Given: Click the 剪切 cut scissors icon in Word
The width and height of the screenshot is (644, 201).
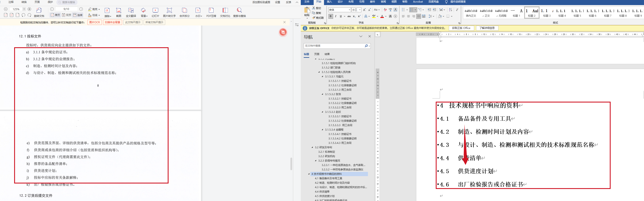Looking at the screenshot, I should pos(314,8).
